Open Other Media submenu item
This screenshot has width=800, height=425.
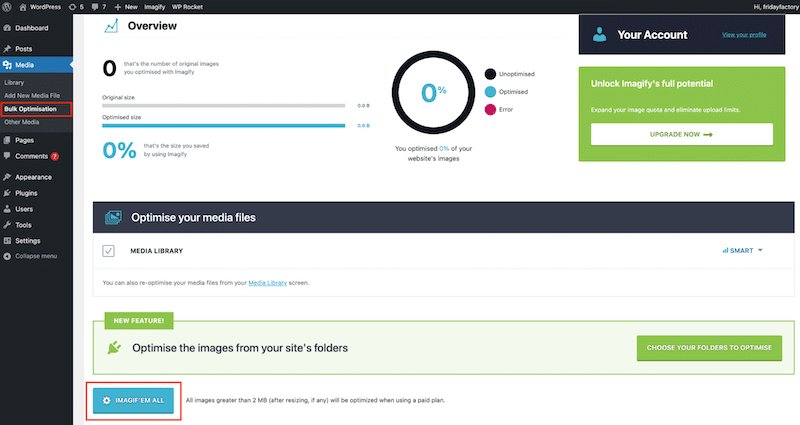21,122
